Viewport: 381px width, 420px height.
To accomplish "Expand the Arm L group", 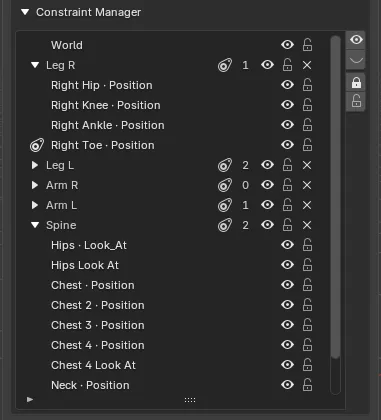I will click(35, 205).
